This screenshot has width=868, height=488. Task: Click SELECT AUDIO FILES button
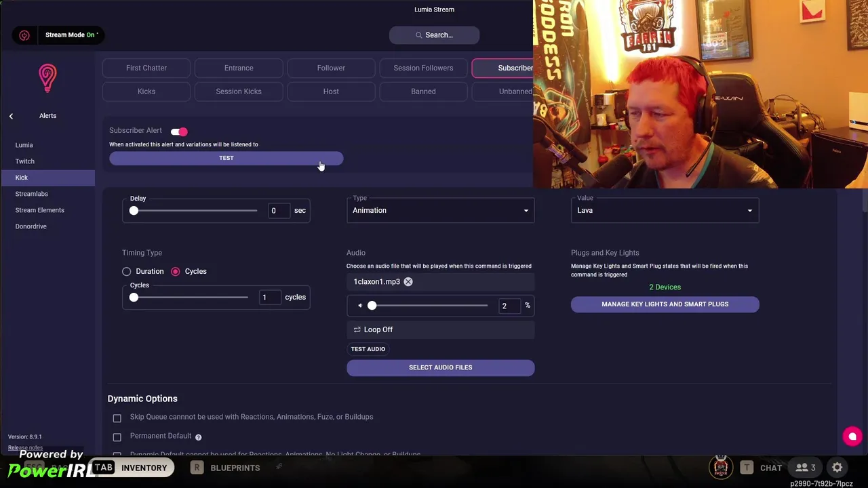pyautogui.click(x=441, y=367)
